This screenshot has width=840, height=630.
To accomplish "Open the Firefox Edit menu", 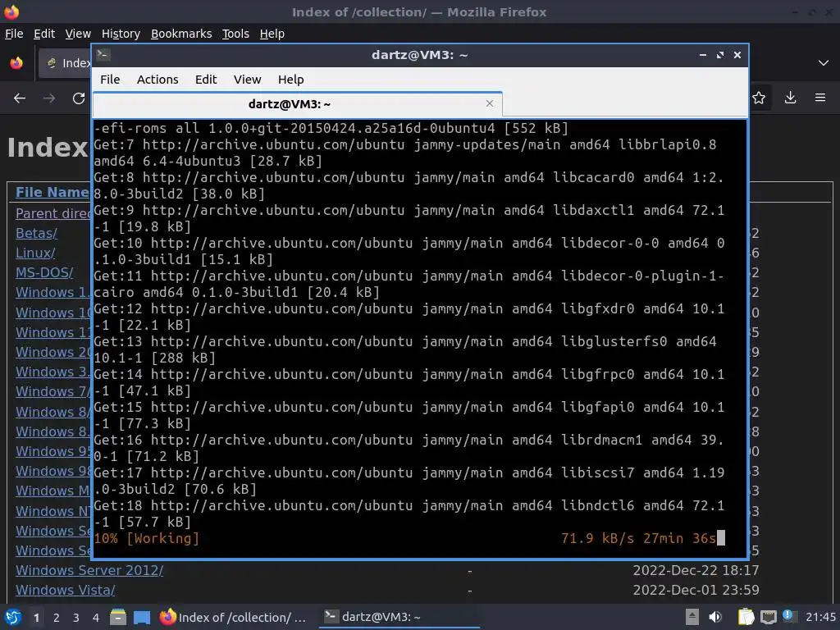I will (x=44, y=34).
